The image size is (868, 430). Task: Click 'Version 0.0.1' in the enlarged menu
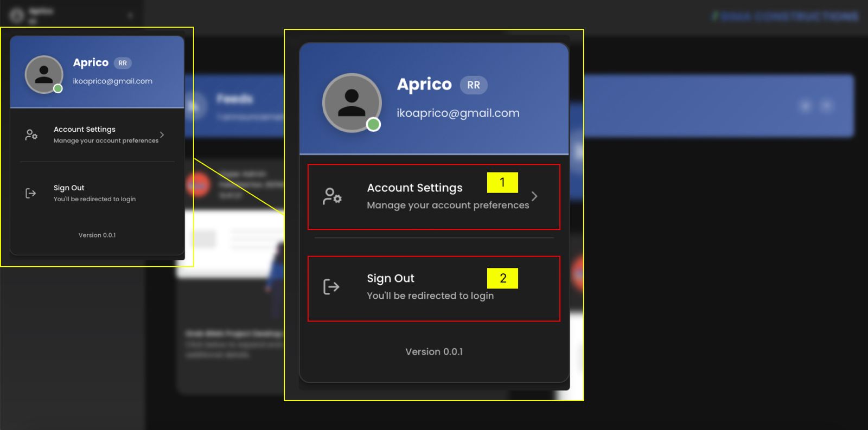pos(434,351)
